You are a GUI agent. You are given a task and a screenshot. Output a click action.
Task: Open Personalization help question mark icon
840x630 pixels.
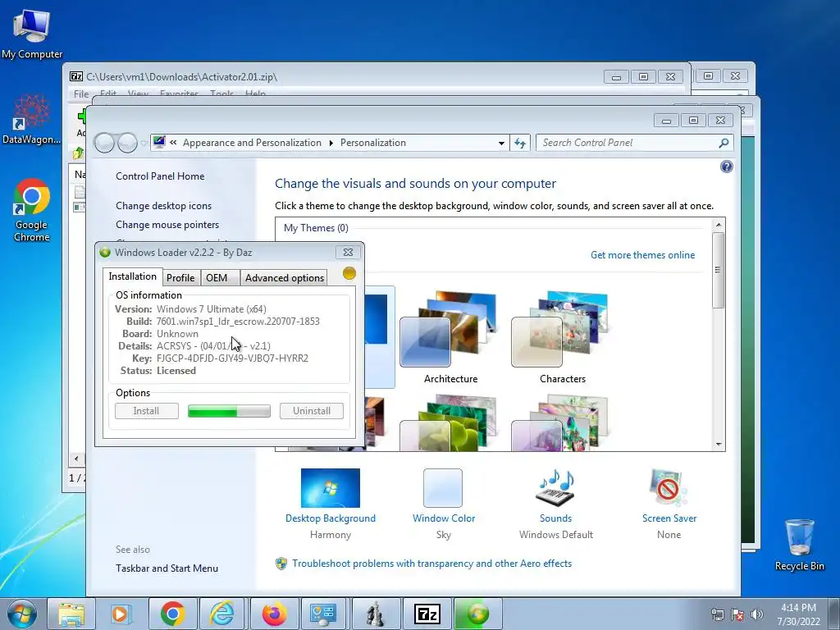[727, 167]
